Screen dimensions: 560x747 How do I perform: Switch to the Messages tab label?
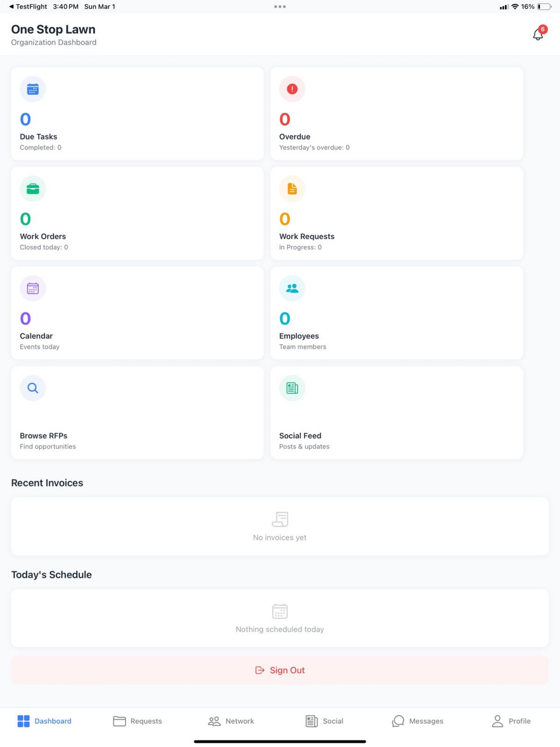pos(426,721)
